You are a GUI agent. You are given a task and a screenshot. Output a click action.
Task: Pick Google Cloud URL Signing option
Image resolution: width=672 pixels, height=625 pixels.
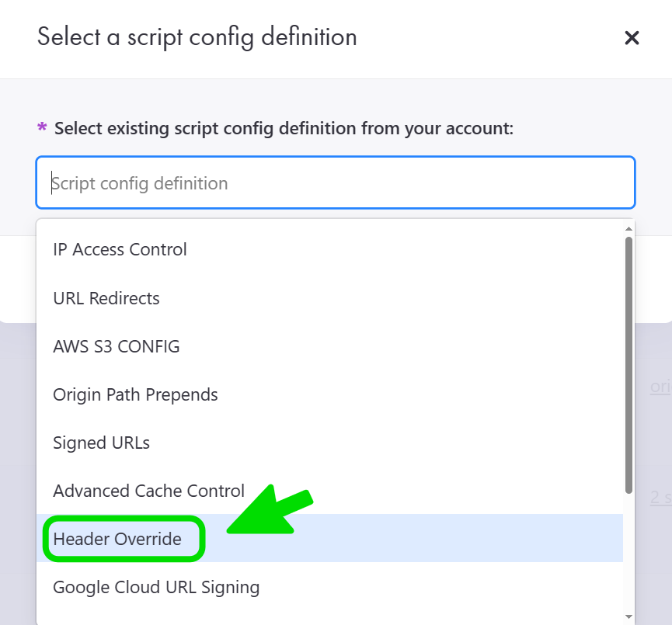156,587
